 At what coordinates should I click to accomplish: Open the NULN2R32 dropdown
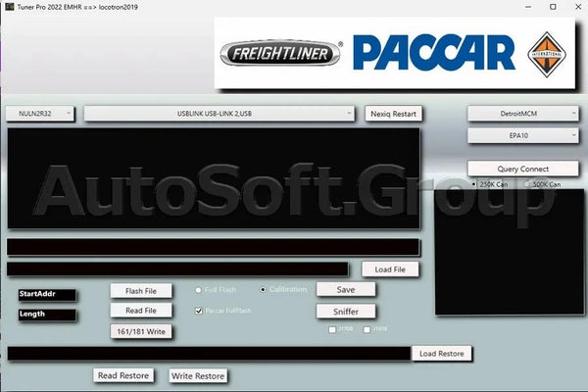(40, 114)
